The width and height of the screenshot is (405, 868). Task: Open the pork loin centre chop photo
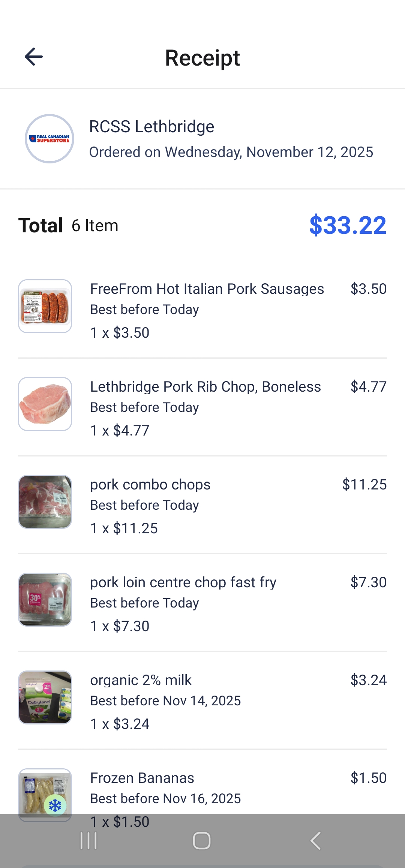pyautogui.click(x=45, y=600)
